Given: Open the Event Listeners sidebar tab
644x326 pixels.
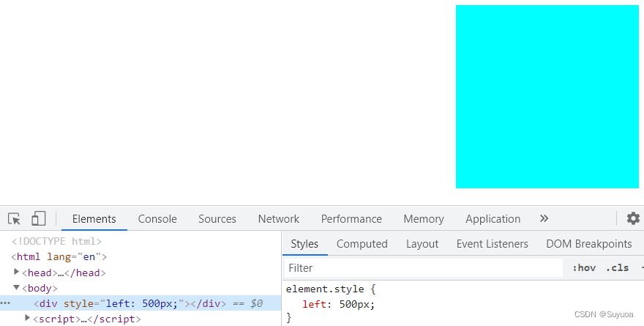Looking at the screenshot, I should point(492,244).
